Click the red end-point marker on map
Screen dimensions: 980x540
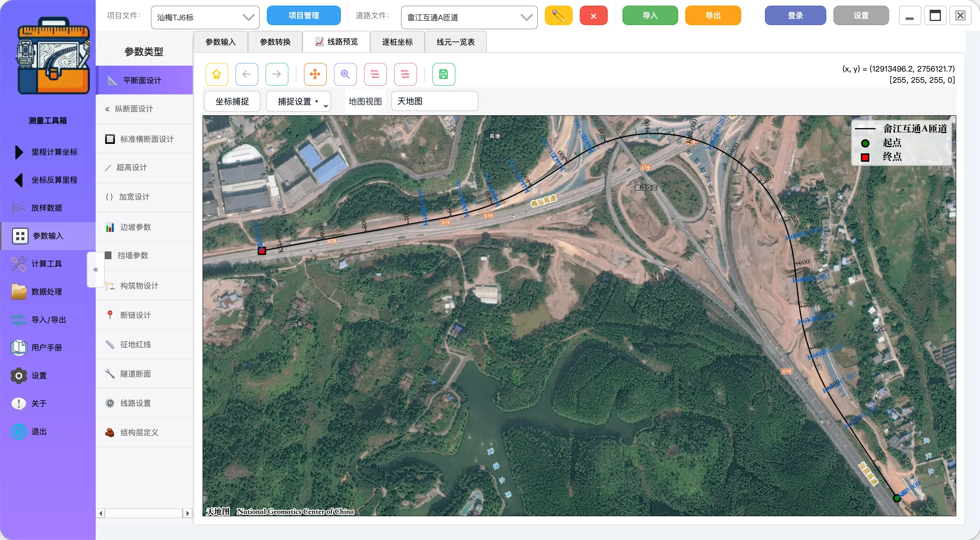point(262,250)
